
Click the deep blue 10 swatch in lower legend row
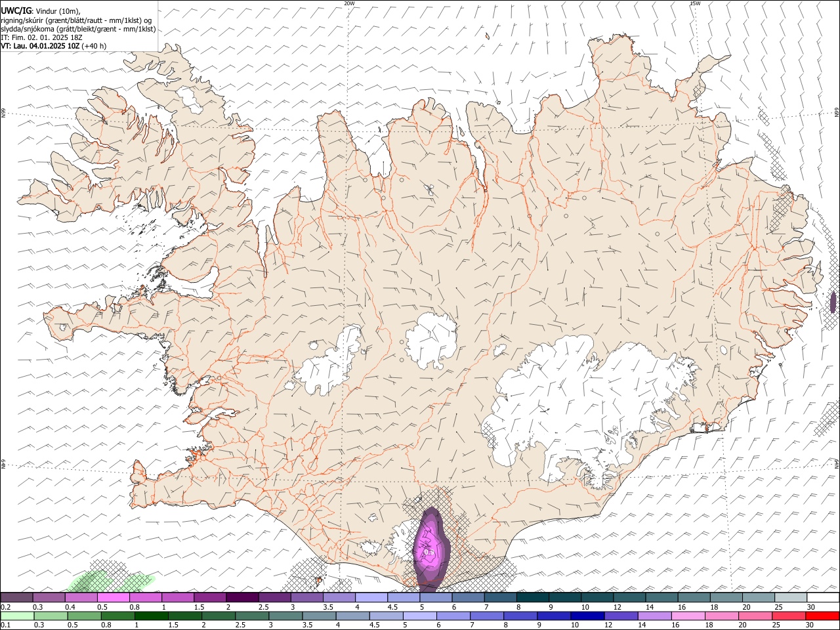coord(587,616)
